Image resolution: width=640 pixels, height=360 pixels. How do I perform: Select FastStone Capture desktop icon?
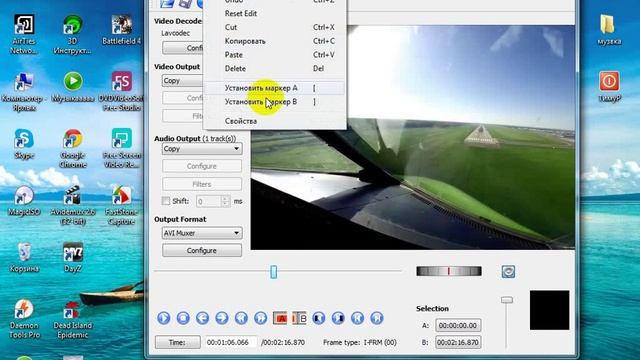click(x=122, y=205)
